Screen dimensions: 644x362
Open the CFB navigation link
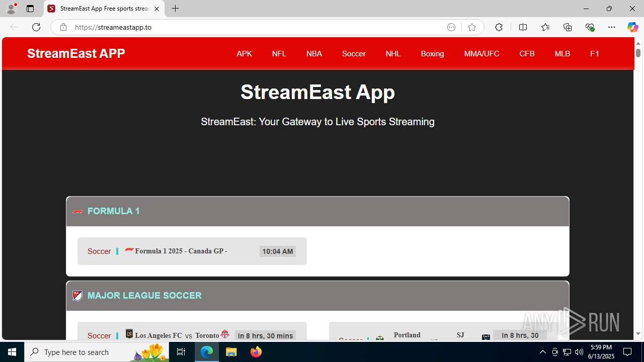[x=527, y=53]
